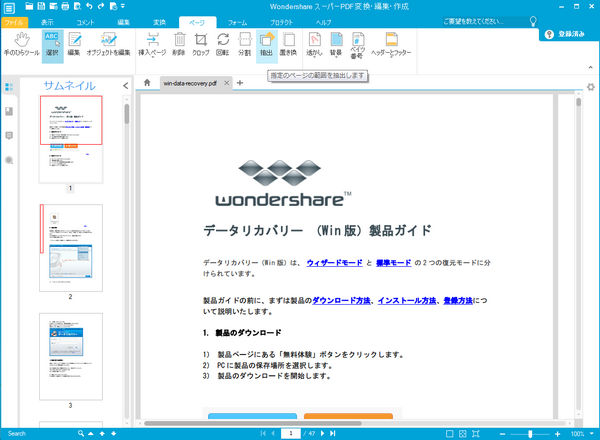
Task: Click the home icon beside document tab
Action: click(147, 83)
